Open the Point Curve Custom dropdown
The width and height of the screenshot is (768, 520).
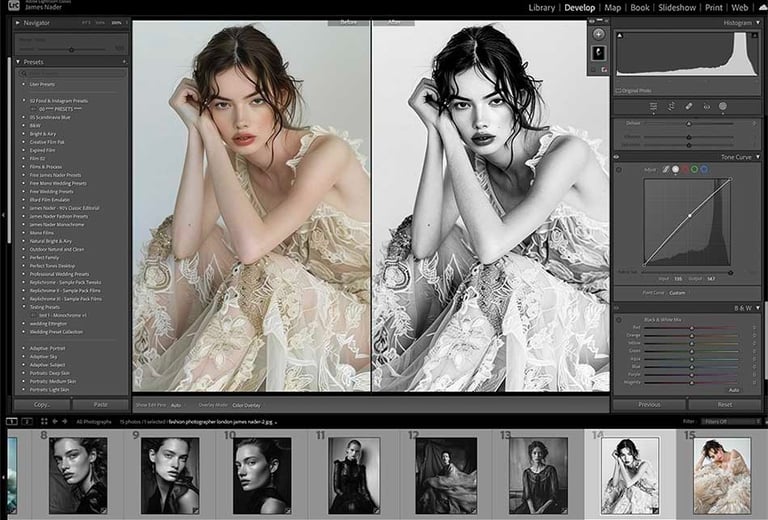pos(677,293)
